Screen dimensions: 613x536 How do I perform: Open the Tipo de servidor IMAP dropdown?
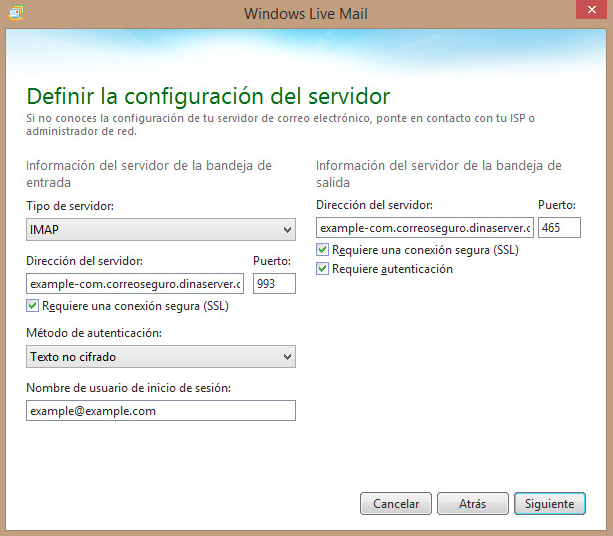(x=161, y=229)
